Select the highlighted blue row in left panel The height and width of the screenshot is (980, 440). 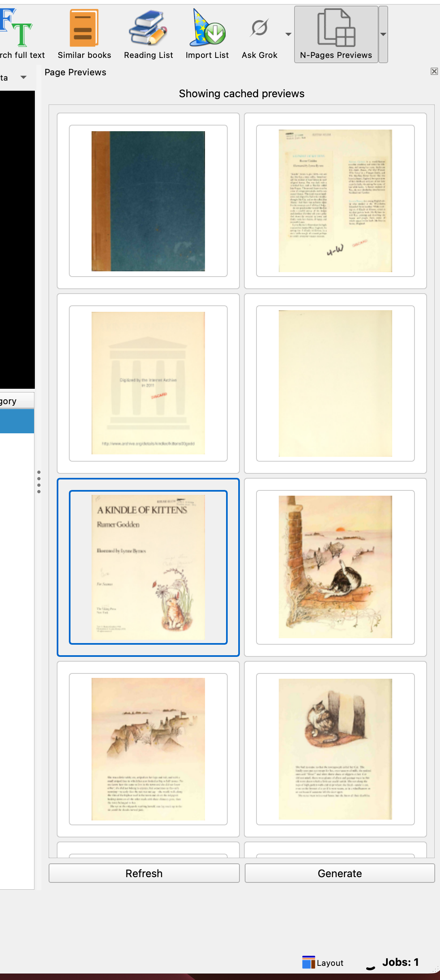17,421
